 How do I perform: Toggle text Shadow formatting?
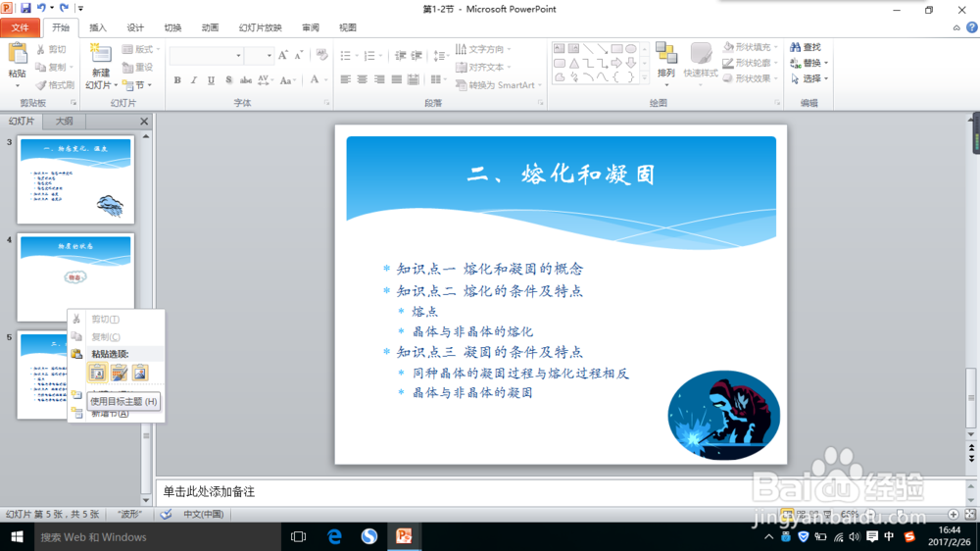[x=228, y=80]
